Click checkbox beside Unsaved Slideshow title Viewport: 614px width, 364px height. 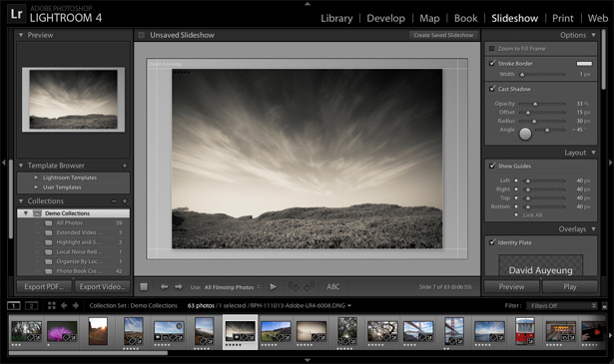(x=142, y=35)
